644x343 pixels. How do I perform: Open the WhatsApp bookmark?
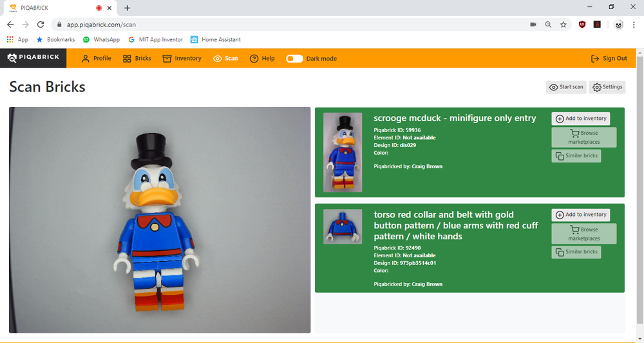click(102, 39)
